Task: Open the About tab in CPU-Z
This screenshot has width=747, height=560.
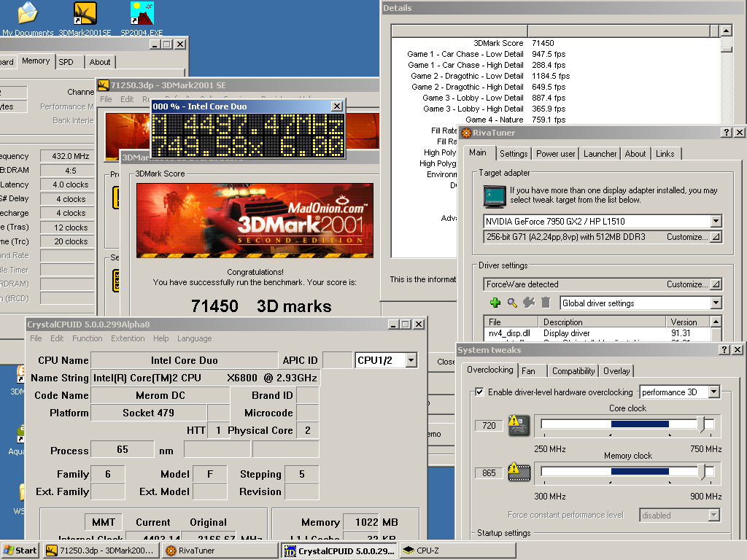Action: point(100,62)
